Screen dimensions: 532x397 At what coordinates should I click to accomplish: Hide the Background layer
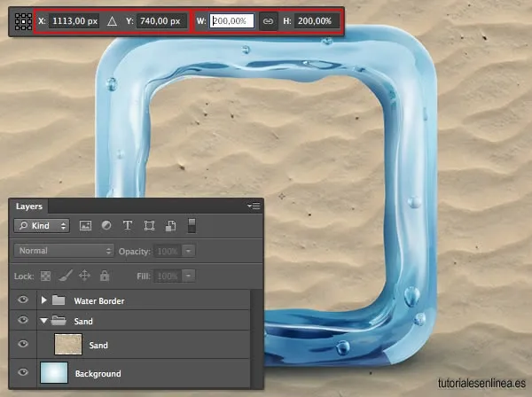[x=23, y=372]
